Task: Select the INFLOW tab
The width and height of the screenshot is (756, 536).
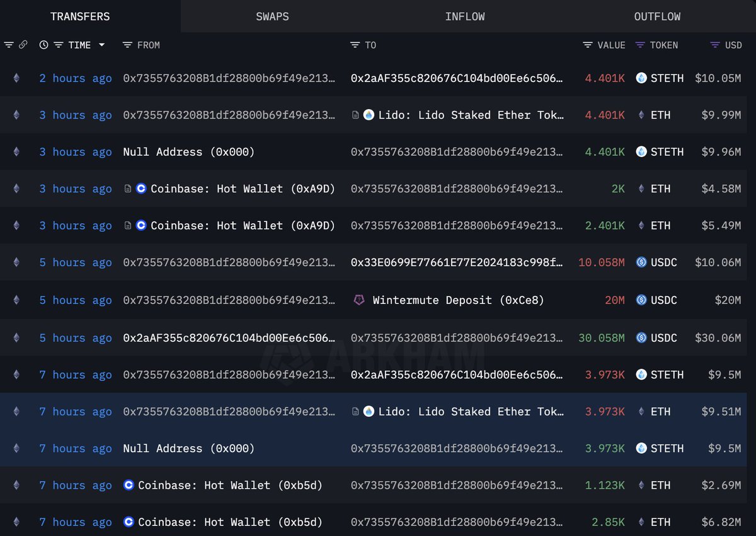Action: (x=465, y=16)
